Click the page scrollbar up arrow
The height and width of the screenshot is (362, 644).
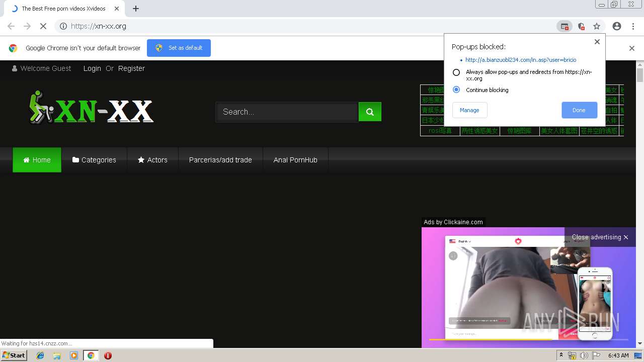point(640,65)
